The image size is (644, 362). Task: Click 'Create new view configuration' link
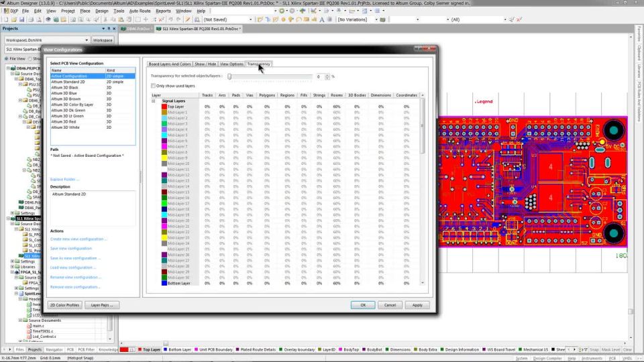[78, 239]
